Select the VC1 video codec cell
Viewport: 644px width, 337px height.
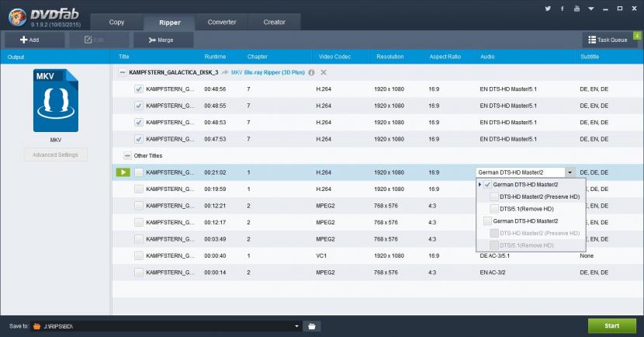tap(321, 255)
